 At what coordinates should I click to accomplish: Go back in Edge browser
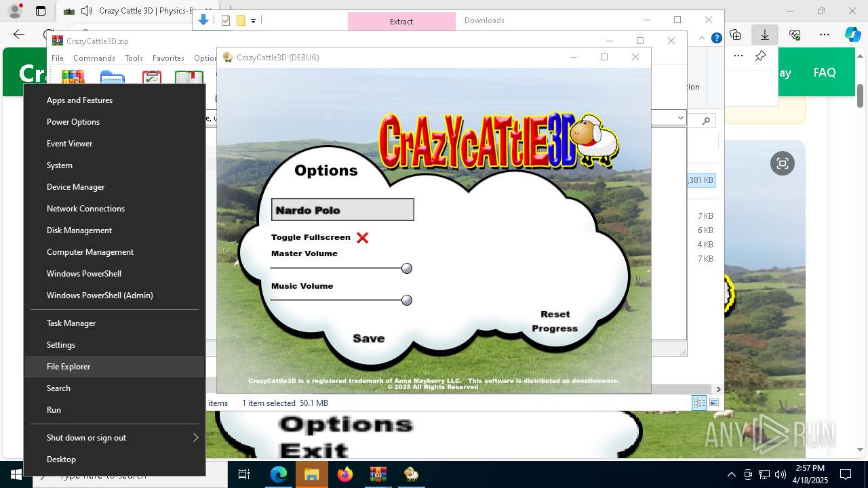(19, 35)
